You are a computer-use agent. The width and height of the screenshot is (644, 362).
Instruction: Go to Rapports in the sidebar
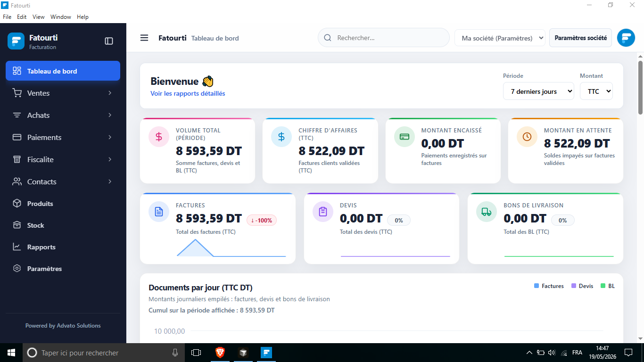pyautogui.click(x=63, y=247)
